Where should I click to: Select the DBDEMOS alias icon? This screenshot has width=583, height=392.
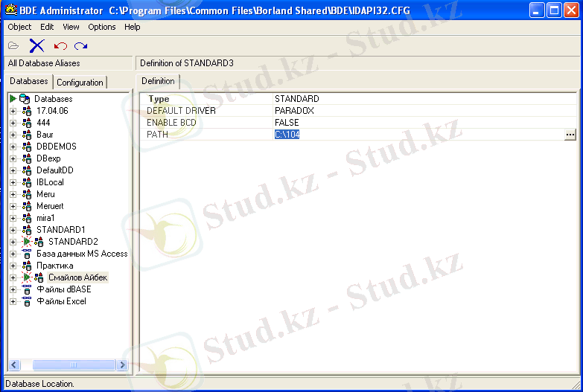pos(27,147)
